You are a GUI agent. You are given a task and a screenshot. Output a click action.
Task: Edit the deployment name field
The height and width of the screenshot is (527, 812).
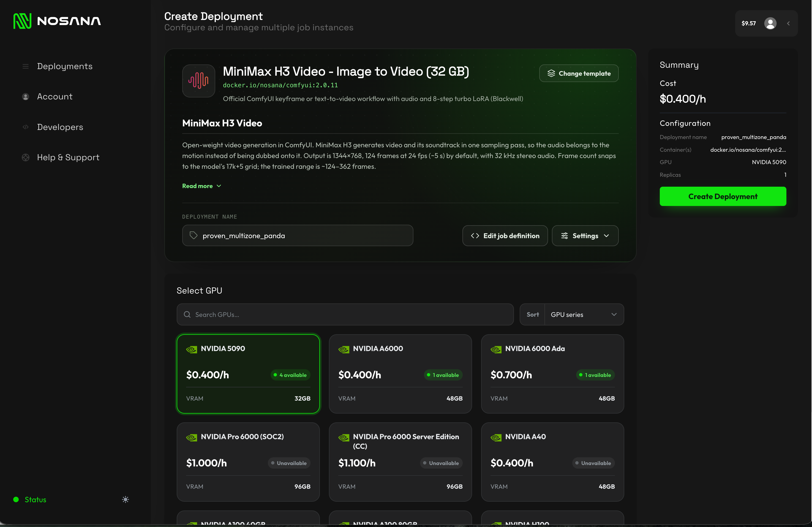298,235
